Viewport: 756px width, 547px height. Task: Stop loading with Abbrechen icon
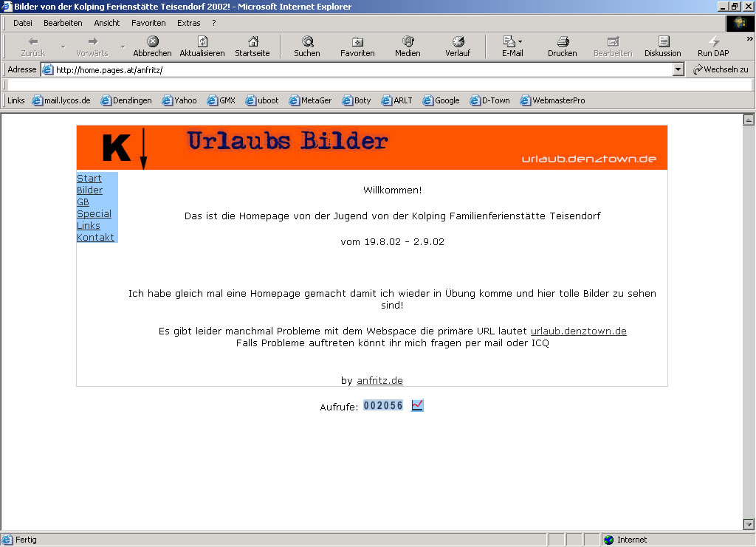[152, 47]
